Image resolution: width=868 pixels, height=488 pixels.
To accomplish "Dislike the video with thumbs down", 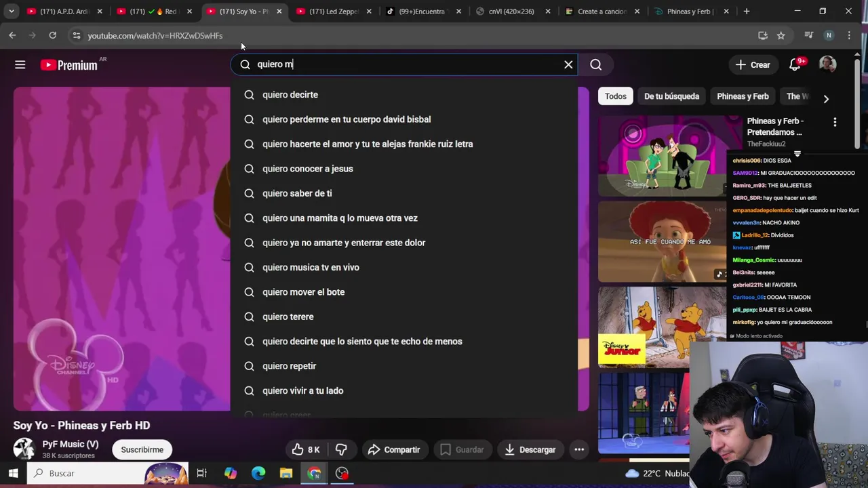I will (x=341, y=449).
